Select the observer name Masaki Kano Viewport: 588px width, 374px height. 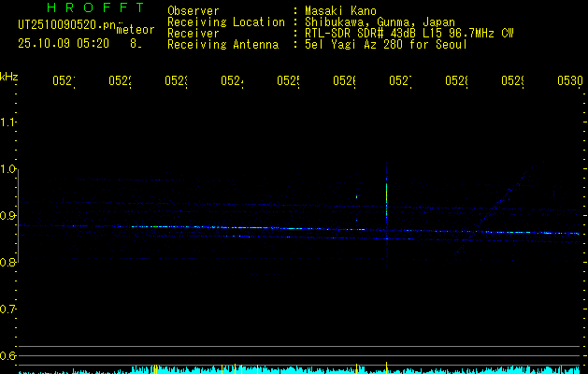(x=340, y=11)
